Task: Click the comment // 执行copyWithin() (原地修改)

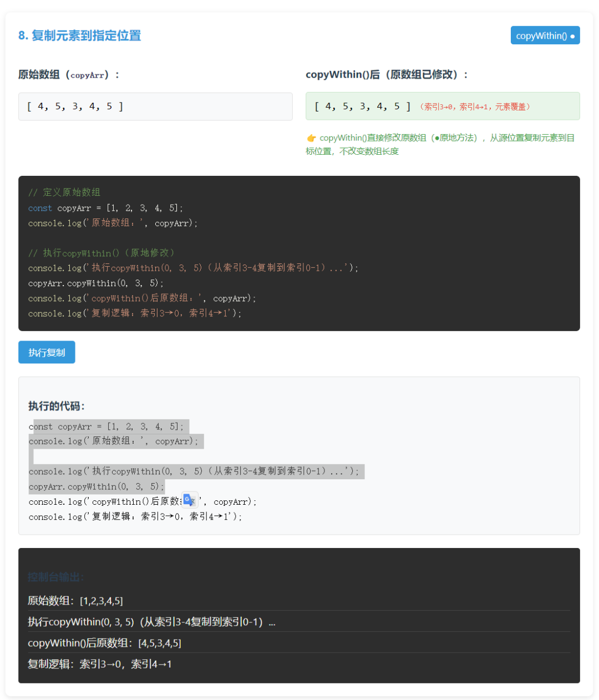Action: (102, 253)
